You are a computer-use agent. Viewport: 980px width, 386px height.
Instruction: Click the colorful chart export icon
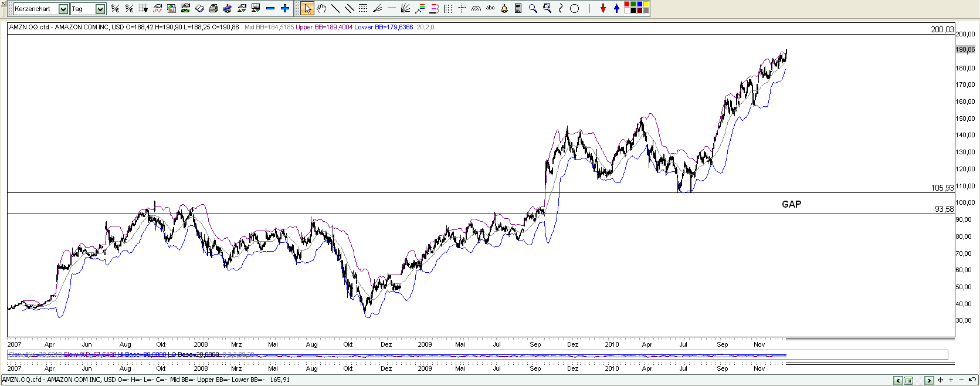pos(227,8)
